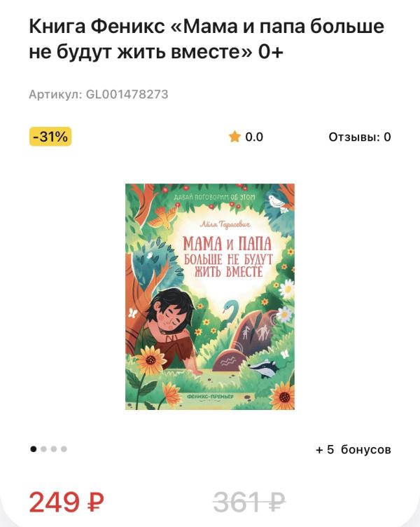The height and width of the screenshot is (527, 420).
Task: Click the white bird on the cover
Action: 277,203
